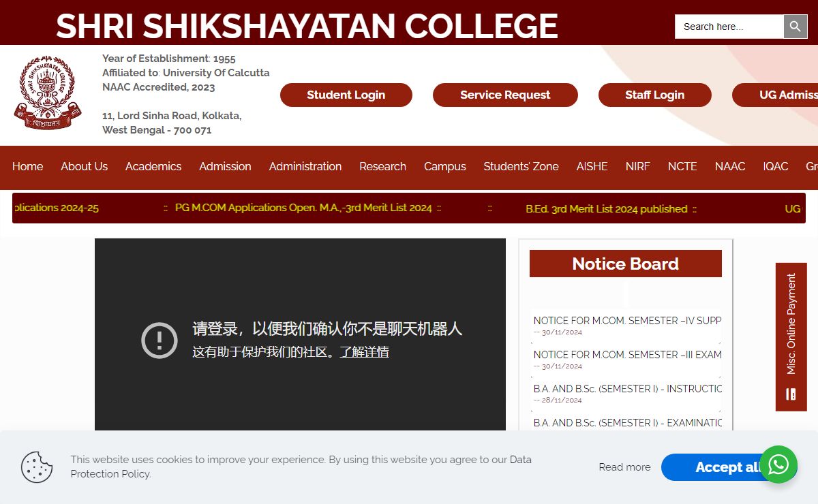Open notice 'B.A. AND B.Sc. (SEMESTER I) - INSTRUCTIC'
Screen dimensions: 818x504
point(626,388)
